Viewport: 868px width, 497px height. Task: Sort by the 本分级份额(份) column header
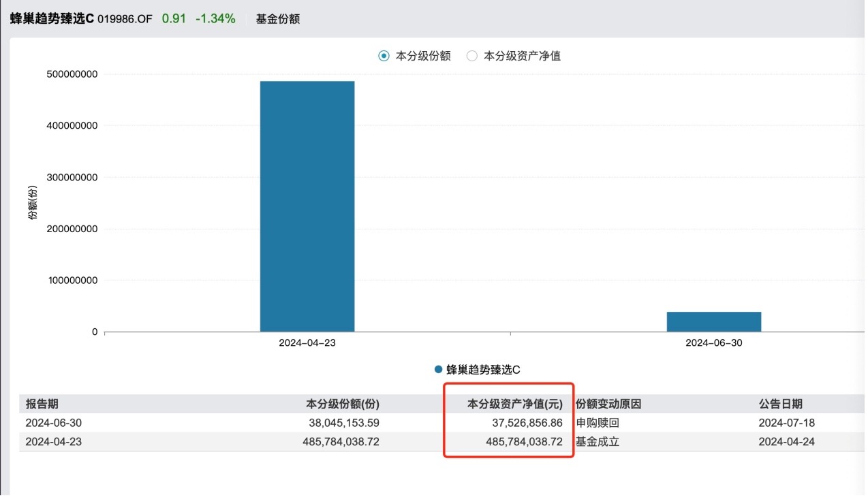coord(343,404)
